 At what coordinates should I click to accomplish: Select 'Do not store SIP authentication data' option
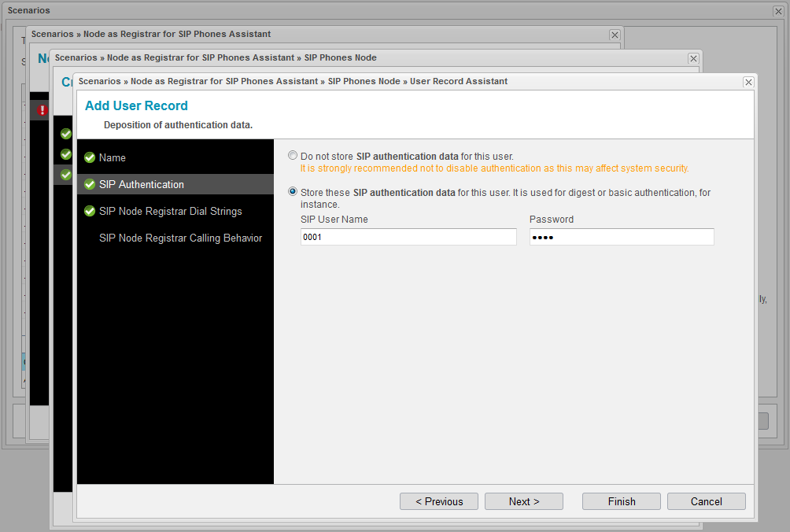coord(293,156)
